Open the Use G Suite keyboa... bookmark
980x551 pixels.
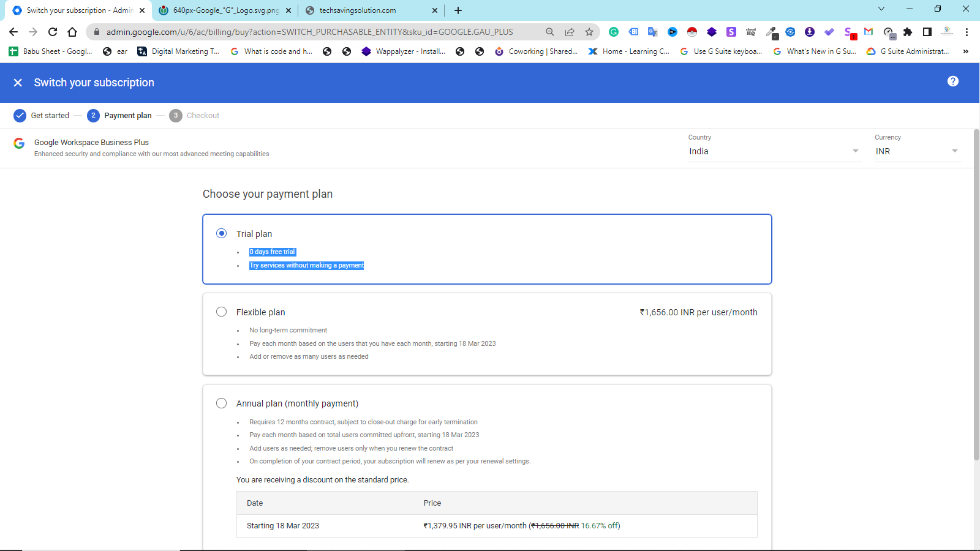[x=721, y=51]
